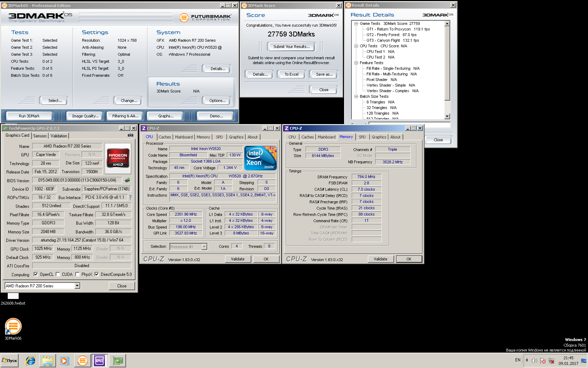Screen dimensions: 588x368
Task: Click the EN language indicator
Action: [518, 360]
